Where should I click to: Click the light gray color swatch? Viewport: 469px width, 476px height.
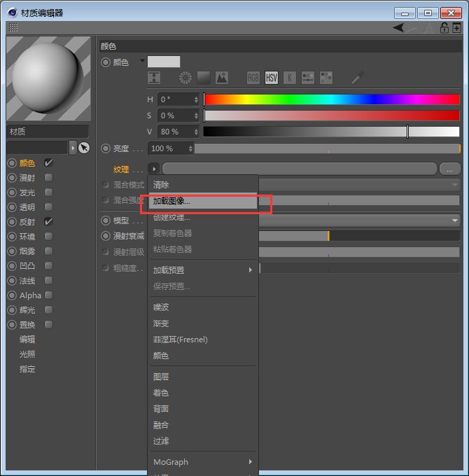point(164,62)
